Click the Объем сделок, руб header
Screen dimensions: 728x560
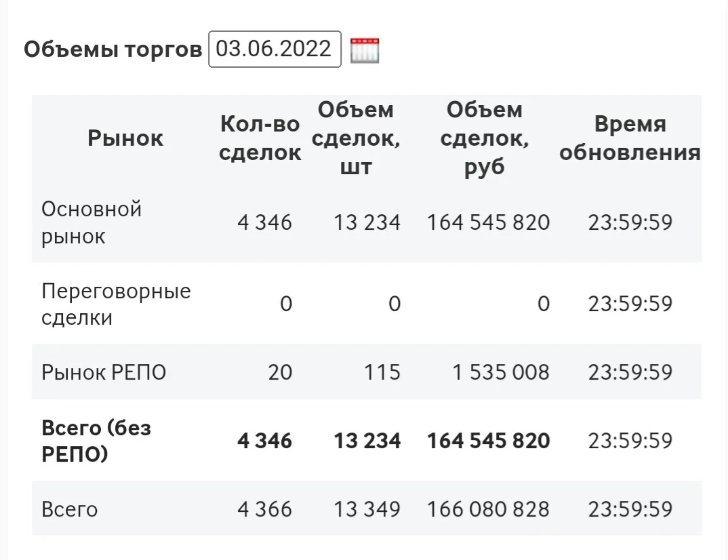(484, 138)
